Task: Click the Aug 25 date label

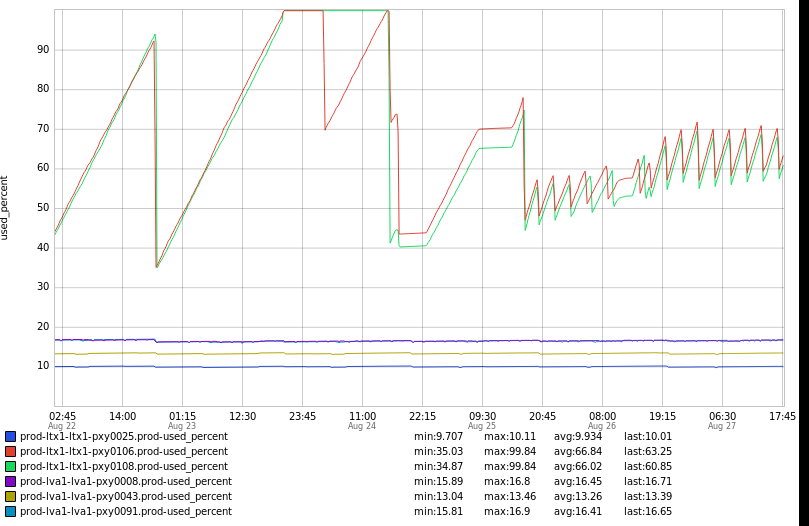Action: pyautogui.click(x=482, y=426)
